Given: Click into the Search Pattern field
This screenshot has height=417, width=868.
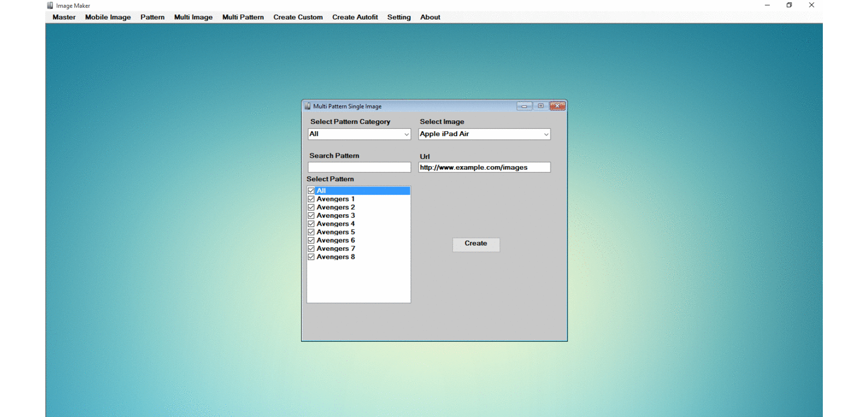Looking at the screenshot, I should click(x=359, y=167).
